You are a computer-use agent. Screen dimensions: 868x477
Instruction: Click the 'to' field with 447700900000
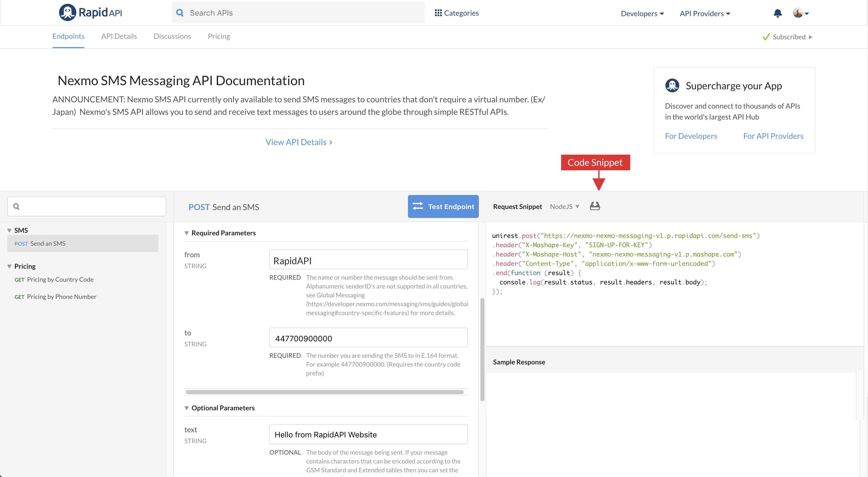tap(368, 337)
